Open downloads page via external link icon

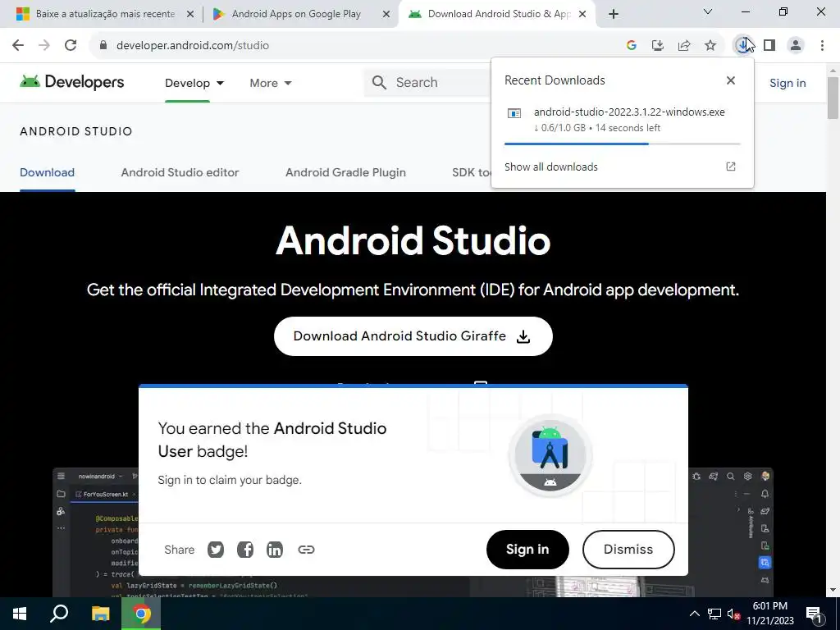click(731, 167)
